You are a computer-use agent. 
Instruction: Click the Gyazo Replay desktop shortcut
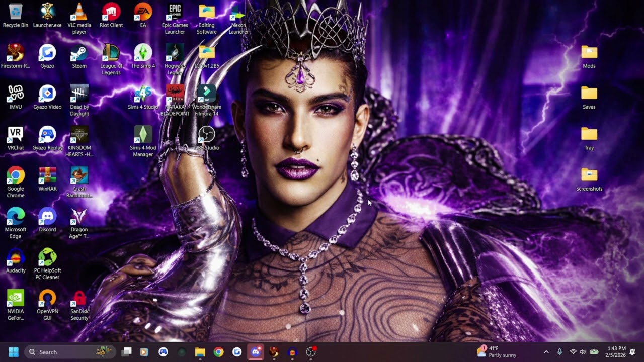[47, 138]
